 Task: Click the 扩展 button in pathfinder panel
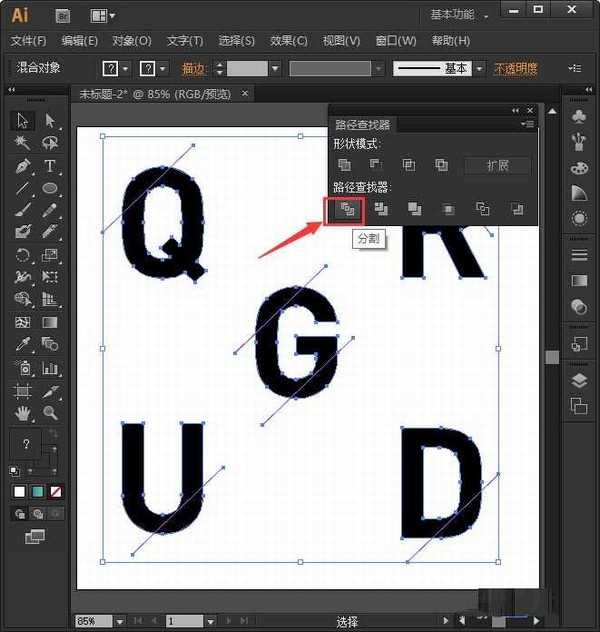(x=497, y=165)
